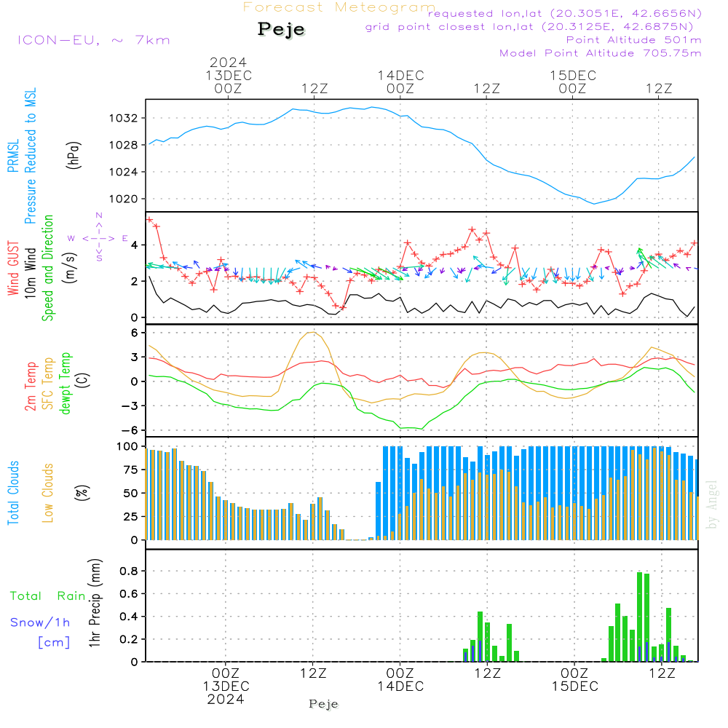Click the orange 'Low Clouds' legend label
Screen dimensions: 728x728
tap(48, 493)
